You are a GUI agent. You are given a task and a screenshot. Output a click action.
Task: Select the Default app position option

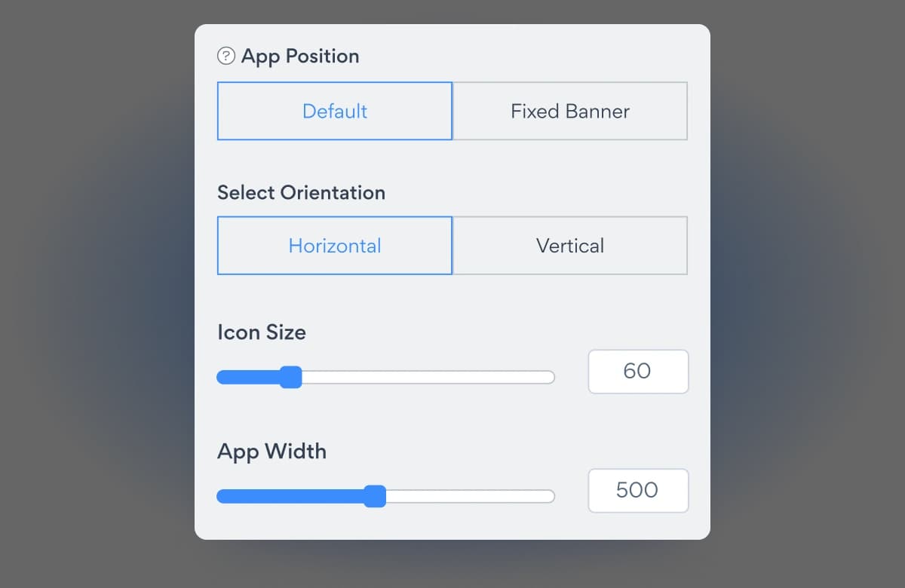pos(335,111)
